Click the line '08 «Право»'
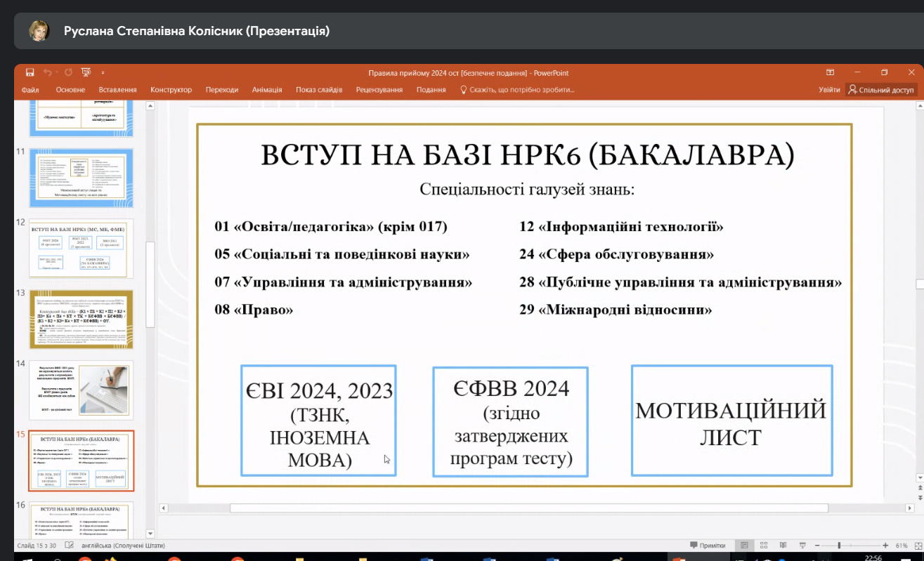Image resolution: width=924 pixels, height=561 pixels. [254, 310]
